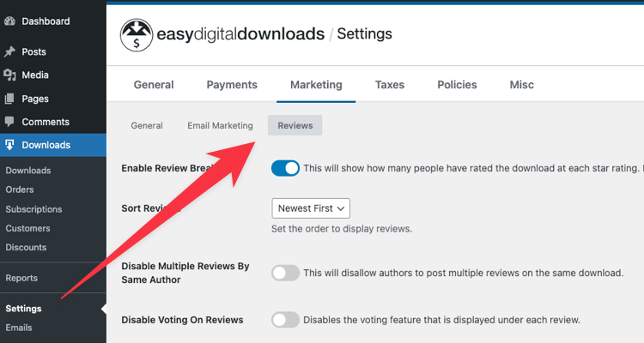Go to the Taxes tab

pyautogui.click(x=390, y=85)
